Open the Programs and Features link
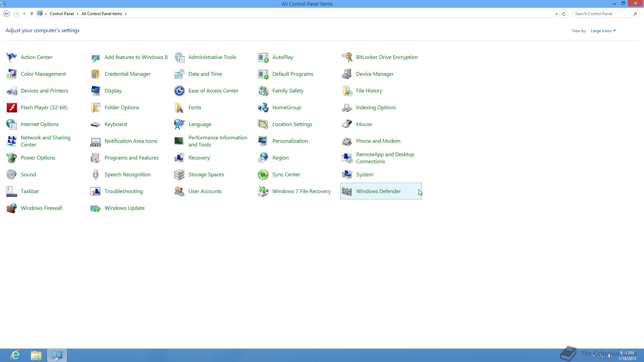 tap(131, 158)
